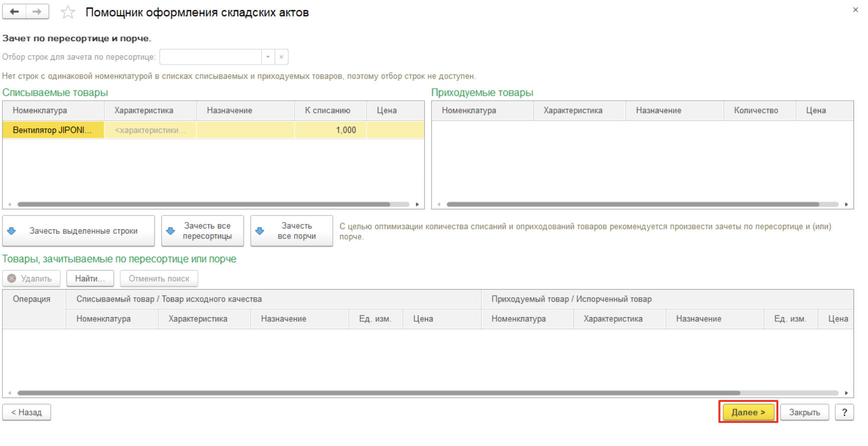Image resolution: width=868 pixels, height=446 pixels.
Task: Expand the row filter dropdown arrow
Action: pos(268,57)
